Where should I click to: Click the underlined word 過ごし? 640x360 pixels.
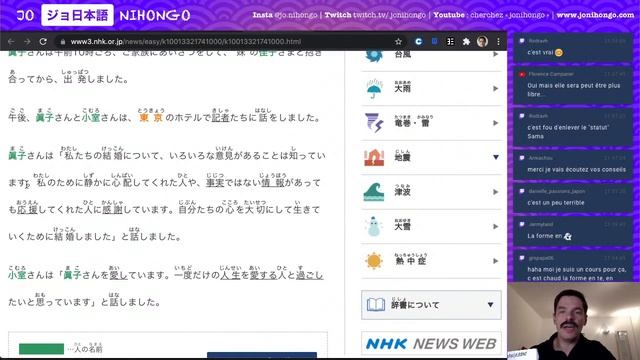(x=309, y=276)
